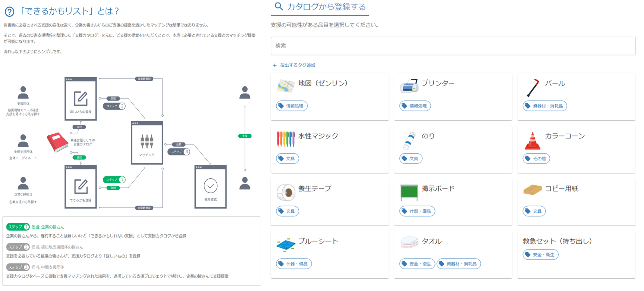Select the その他 tag under カラーコーン
The width and height of the screenshot is (644, 291).
(x=536, y=159)
